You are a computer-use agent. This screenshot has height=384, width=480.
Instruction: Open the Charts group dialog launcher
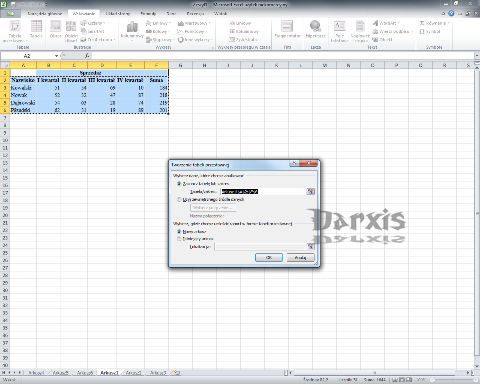point(212,47)
